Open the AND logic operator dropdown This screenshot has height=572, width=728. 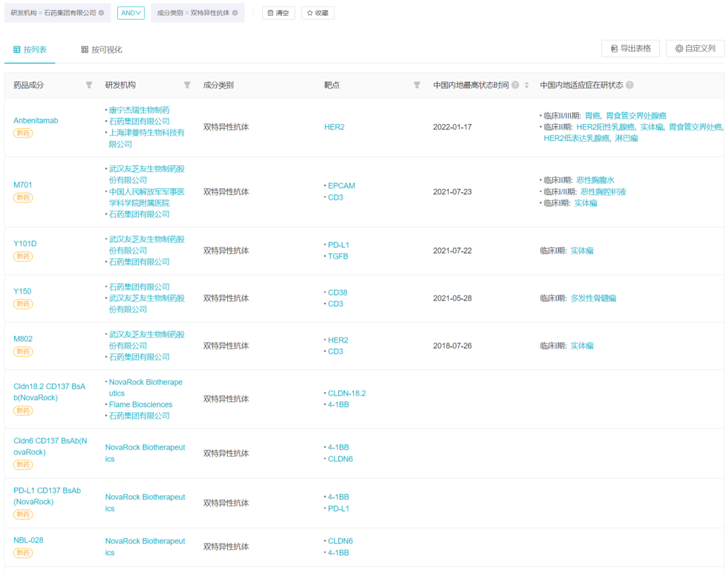[131, 13]
